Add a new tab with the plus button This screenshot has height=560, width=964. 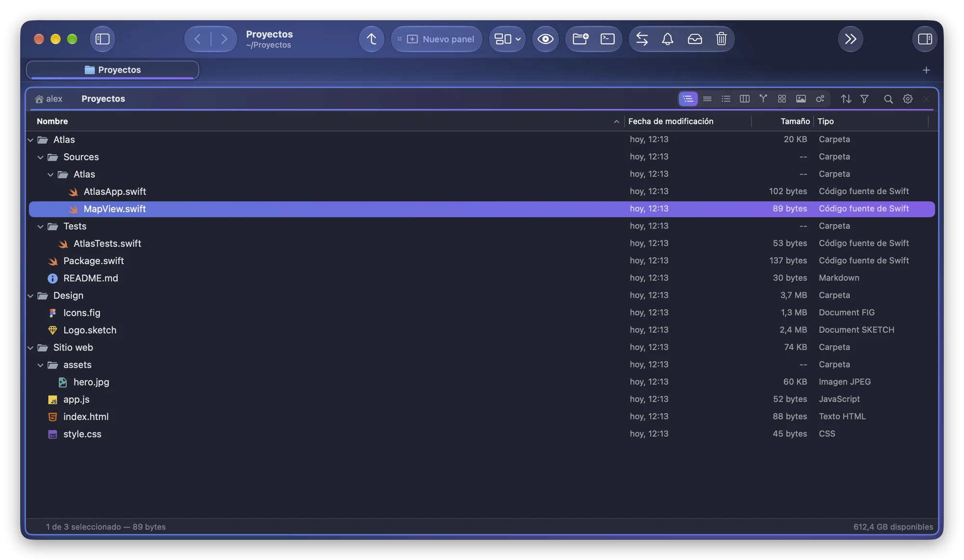[x=926, y=70]
